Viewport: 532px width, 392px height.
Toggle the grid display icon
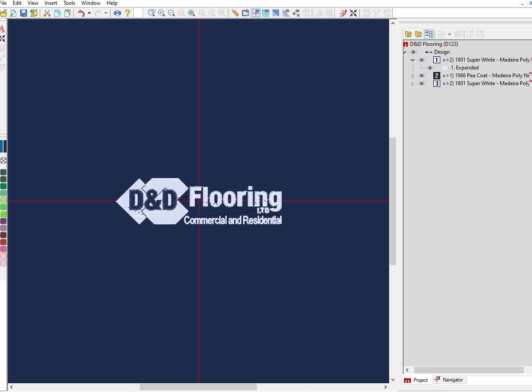pyautogui.click(x=266, y=13)
